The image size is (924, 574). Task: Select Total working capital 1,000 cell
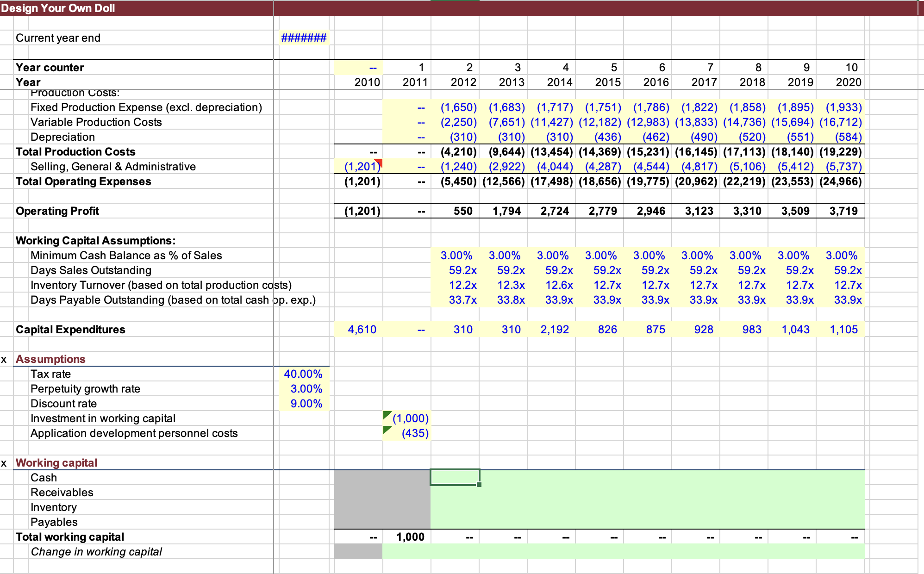click(x=410, y=537)
